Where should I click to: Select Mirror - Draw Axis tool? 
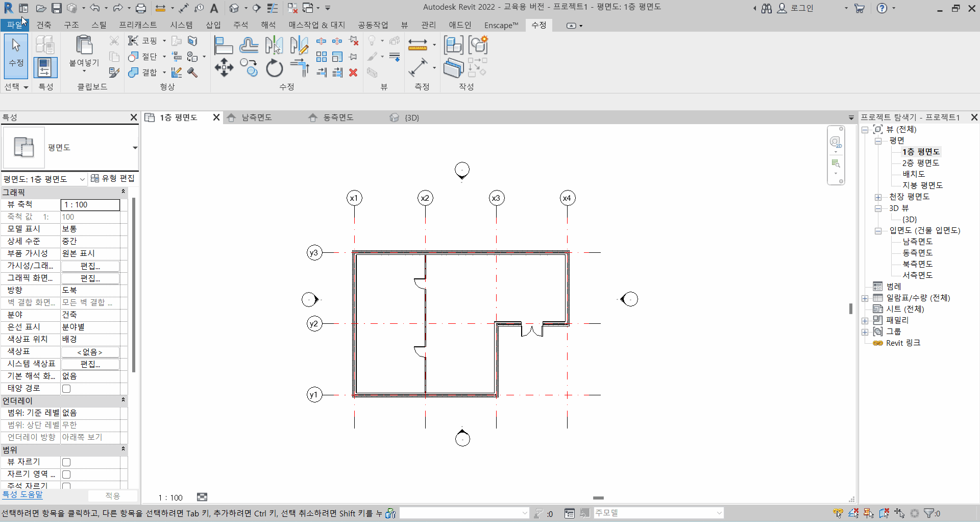(299, 45)
